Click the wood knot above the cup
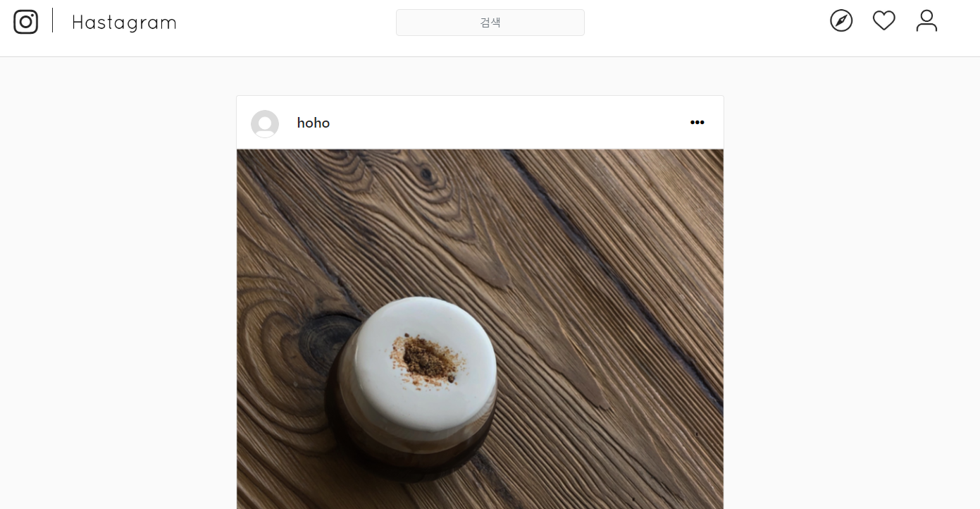 click(425, 174)
